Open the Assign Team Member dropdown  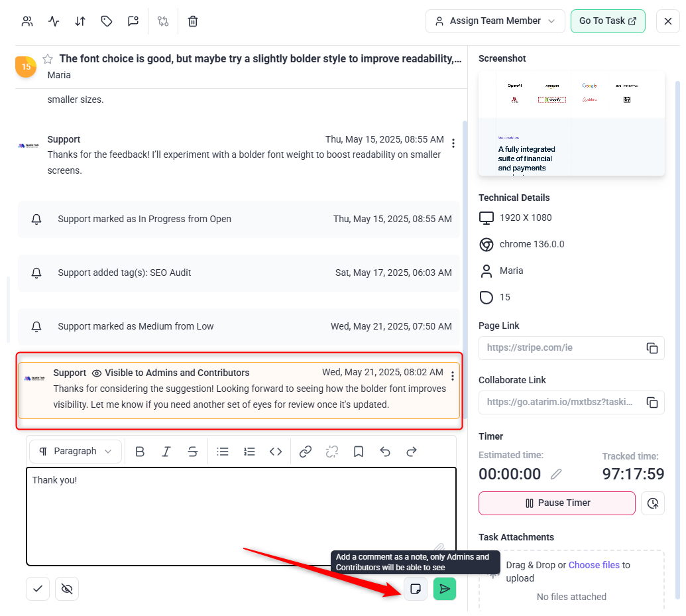click(495, 21)
